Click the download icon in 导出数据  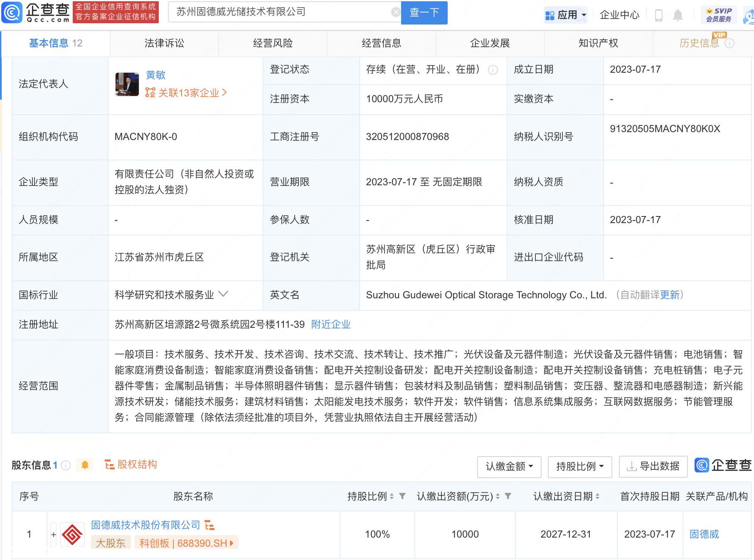(x=631, y=467)
